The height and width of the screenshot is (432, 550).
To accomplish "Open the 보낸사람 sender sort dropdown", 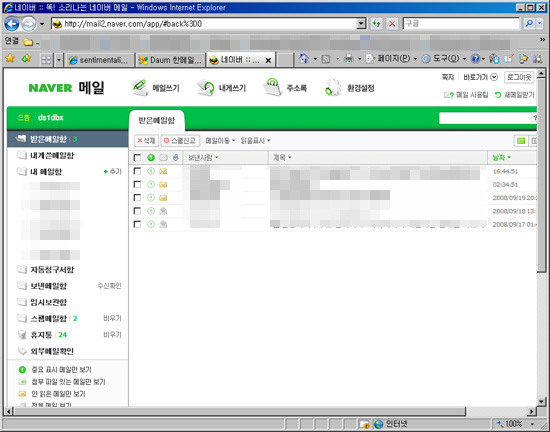I will (203, 158).
